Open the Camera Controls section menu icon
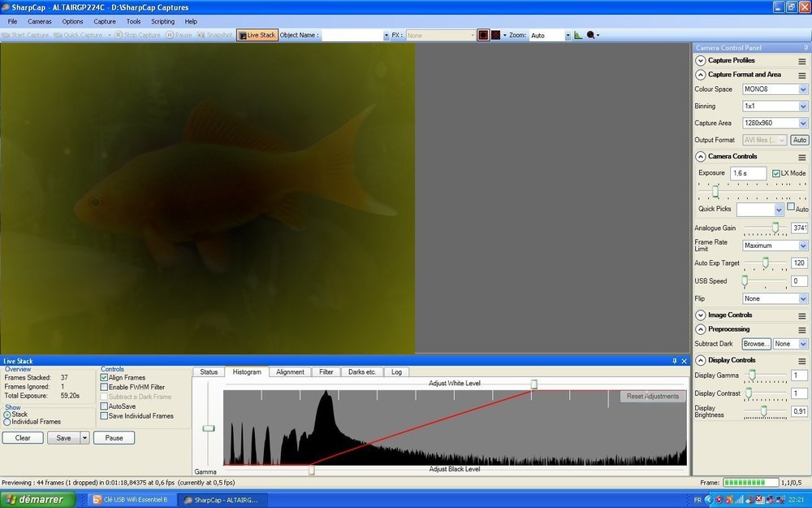 pos(801,157)
